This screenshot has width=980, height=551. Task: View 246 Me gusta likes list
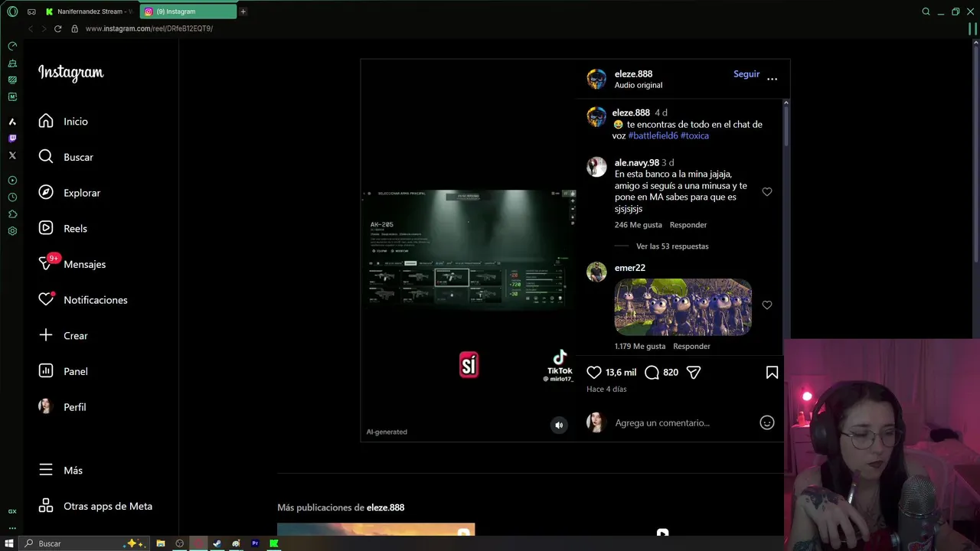tap(639, 225)
